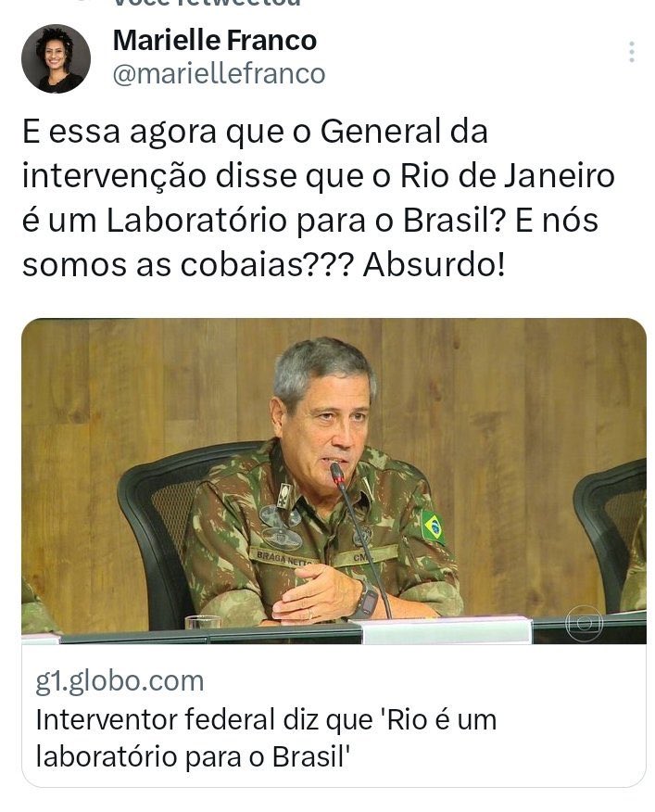Viewport: 655px width, 812px height.
Task: Tap 'Laboratório para o Brasil?' phrase in tweet
Action: pyautogui.click(x=306, y=220)
